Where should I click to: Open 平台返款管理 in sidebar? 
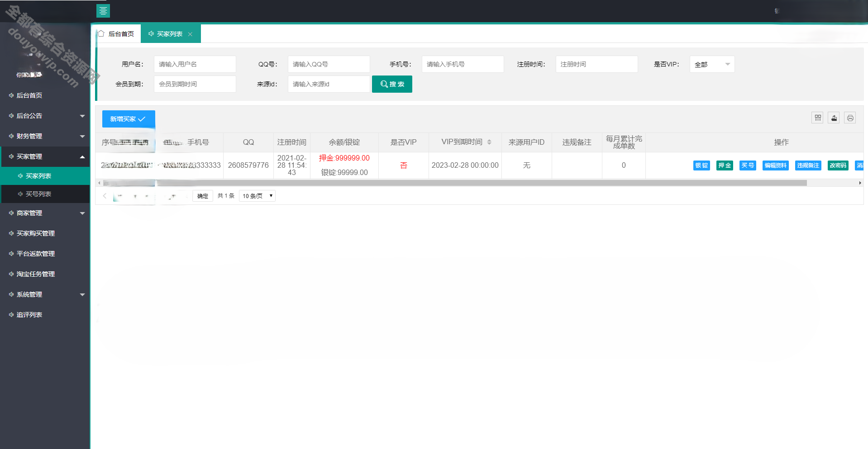point(45,254)
